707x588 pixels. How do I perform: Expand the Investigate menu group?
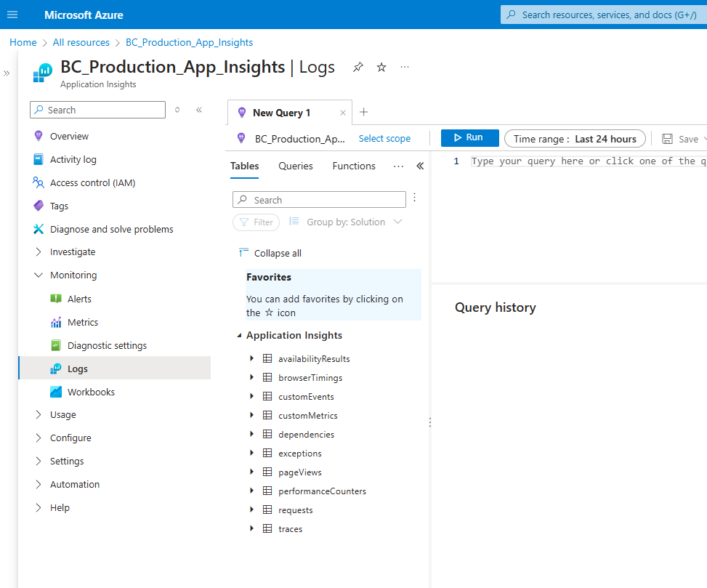click(x=39, y=251)
